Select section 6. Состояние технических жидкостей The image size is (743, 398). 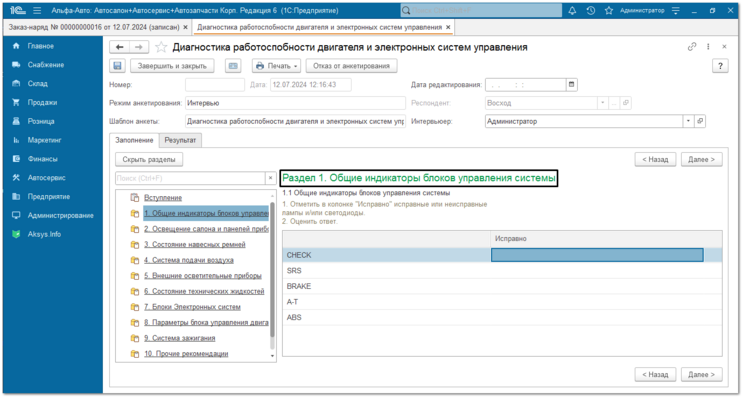204,291
